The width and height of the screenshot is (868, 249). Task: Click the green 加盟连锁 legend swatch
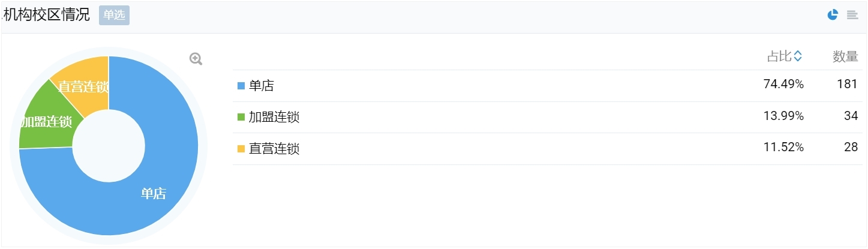[x=241, y=117]
